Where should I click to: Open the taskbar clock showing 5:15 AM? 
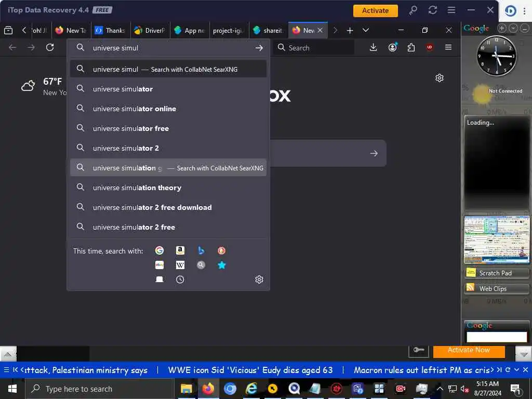(487, 389)
